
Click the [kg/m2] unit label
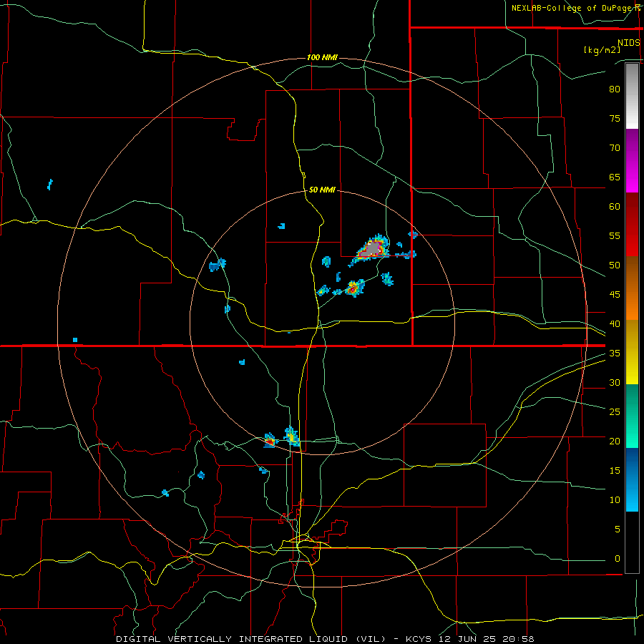click(x=602, y=50)
